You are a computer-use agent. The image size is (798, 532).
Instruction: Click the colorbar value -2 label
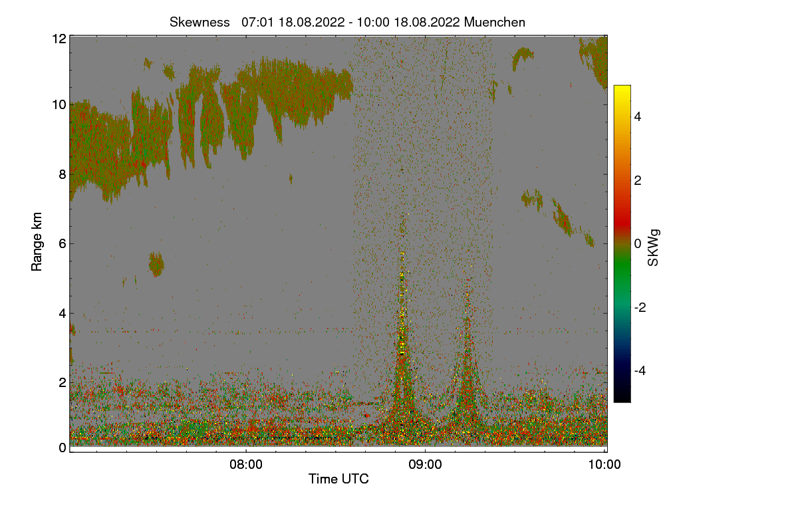pos(640,307)
